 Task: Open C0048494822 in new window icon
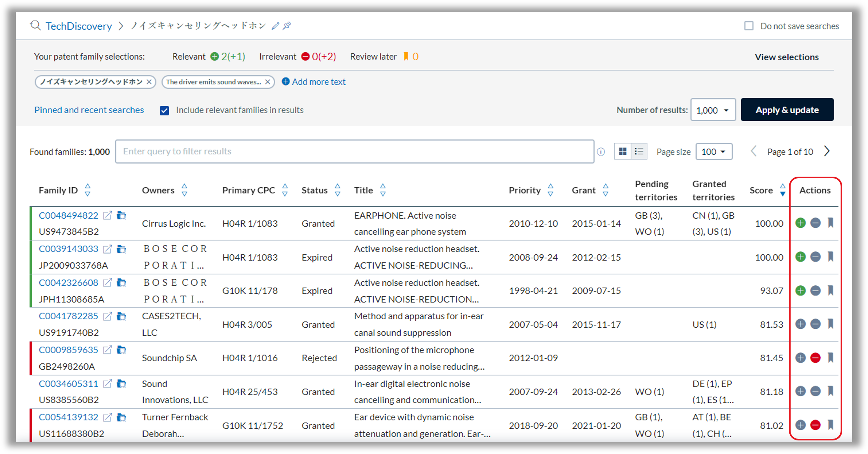pyautogui.click(x=107, y=215)
